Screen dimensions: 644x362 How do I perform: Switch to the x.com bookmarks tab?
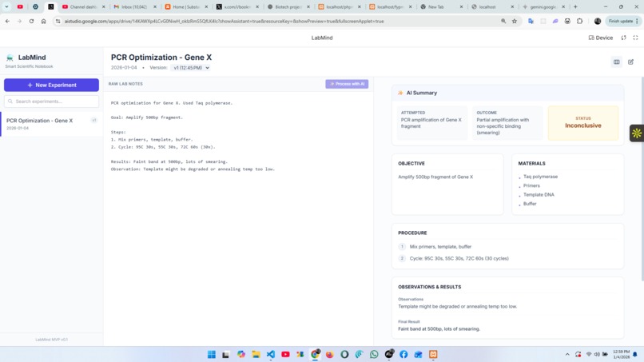pos(237,7)
